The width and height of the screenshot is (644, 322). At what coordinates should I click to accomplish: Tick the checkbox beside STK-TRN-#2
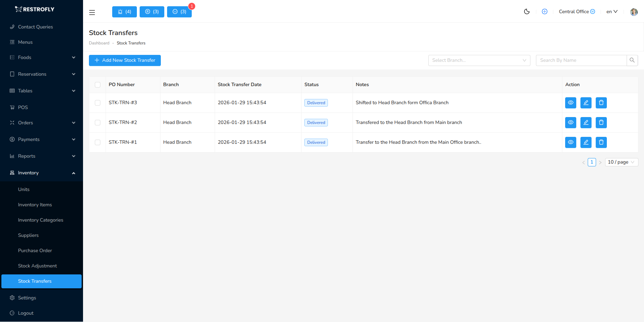[x=98, y=122]
